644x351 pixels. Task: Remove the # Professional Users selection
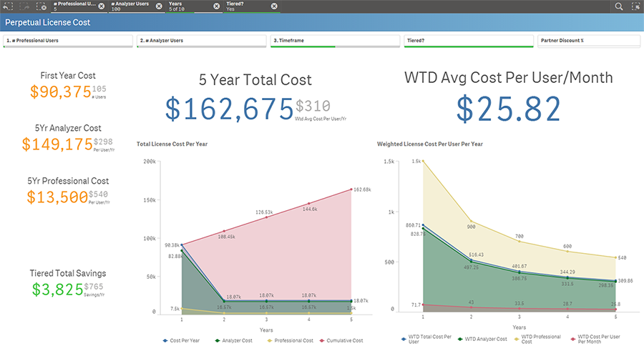click(x=102, y=6)
